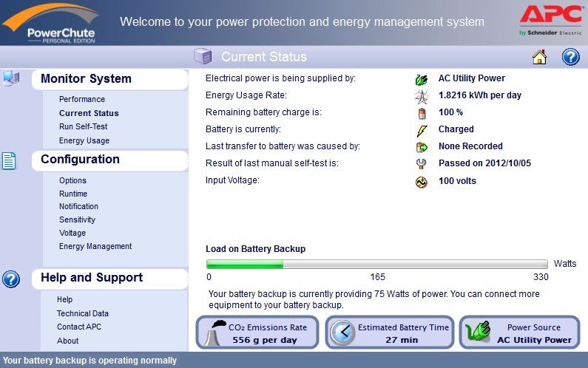Click the Energy Usage Rate tower icon
This screenshot has height=368, width=588.
pyautogui.click(x=421, y=97)
